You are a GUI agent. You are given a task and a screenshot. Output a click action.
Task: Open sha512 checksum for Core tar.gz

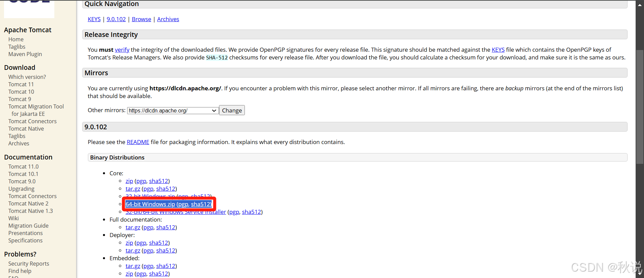tap(166, 189)
